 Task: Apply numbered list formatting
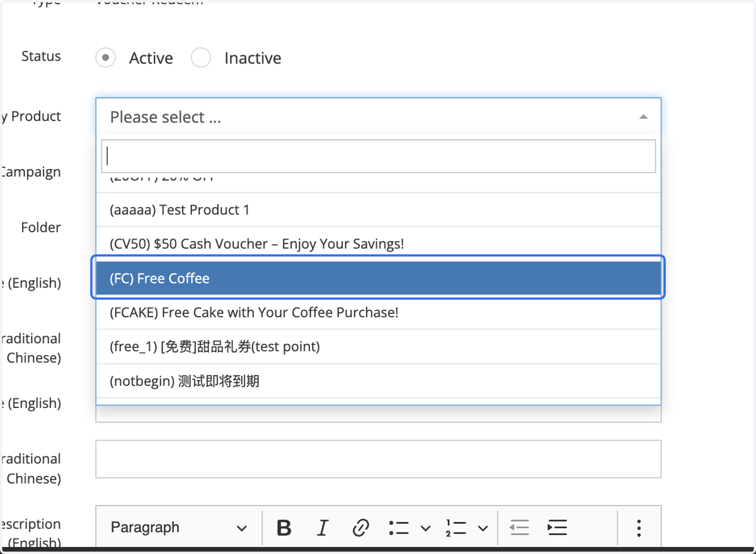455,528
